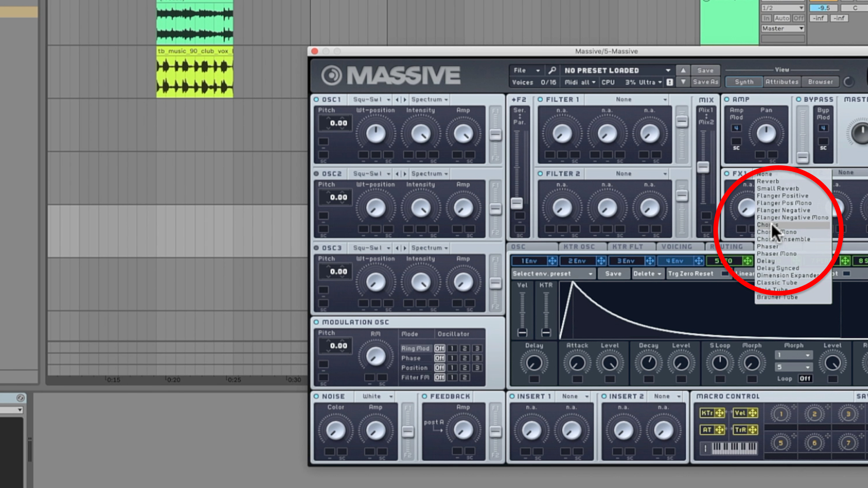Click the KTr macro drag handle
Screen dimensions: 868x488
tap(719, 413)
